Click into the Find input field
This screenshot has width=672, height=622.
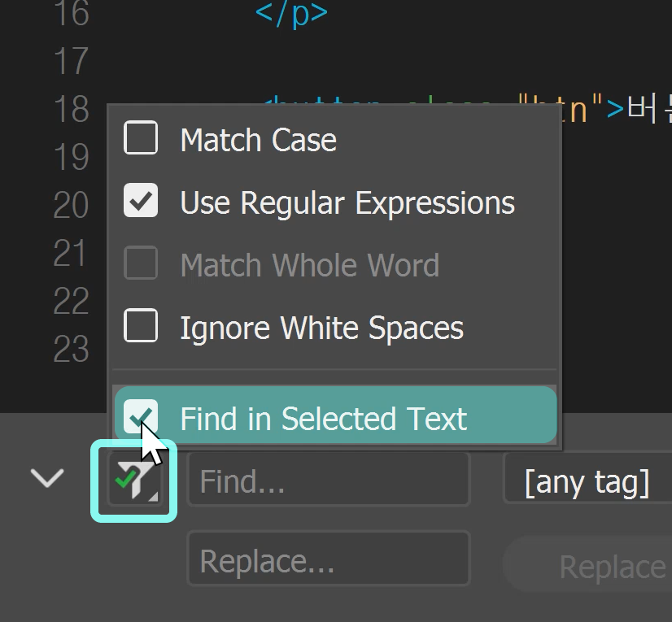tap(328, 482)
